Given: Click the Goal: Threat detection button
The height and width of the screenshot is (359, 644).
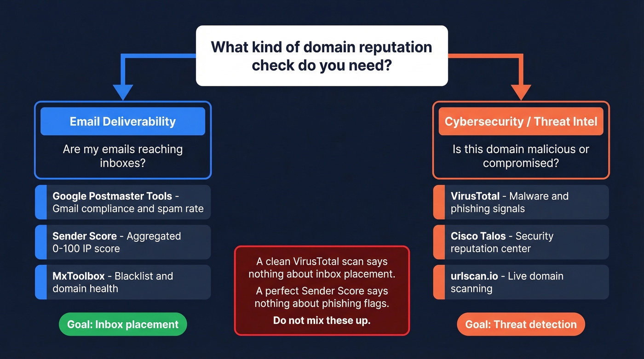Looking at the screenshot, I should (521, 324).
